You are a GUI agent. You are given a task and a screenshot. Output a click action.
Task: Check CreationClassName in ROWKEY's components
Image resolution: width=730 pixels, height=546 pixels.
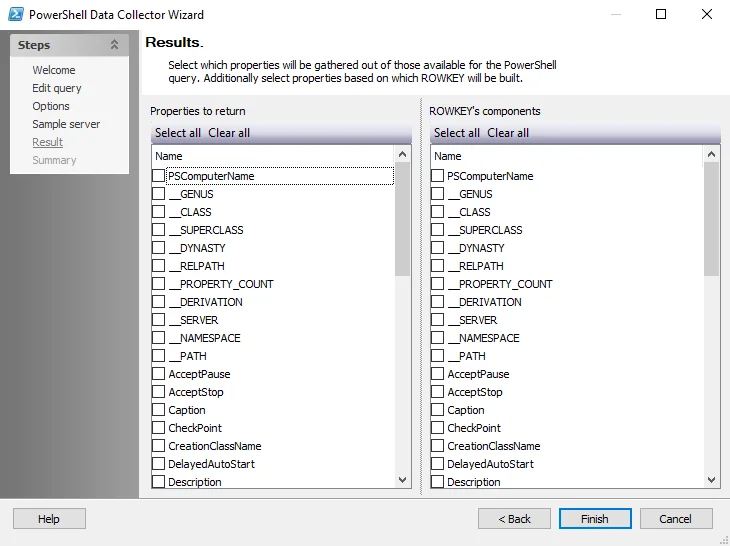point(438,446)
